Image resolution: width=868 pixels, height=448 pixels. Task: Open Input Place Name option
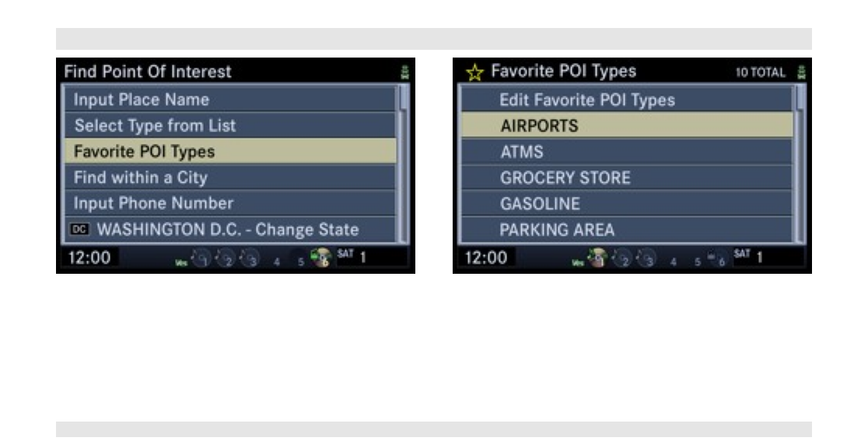(230, 100)
